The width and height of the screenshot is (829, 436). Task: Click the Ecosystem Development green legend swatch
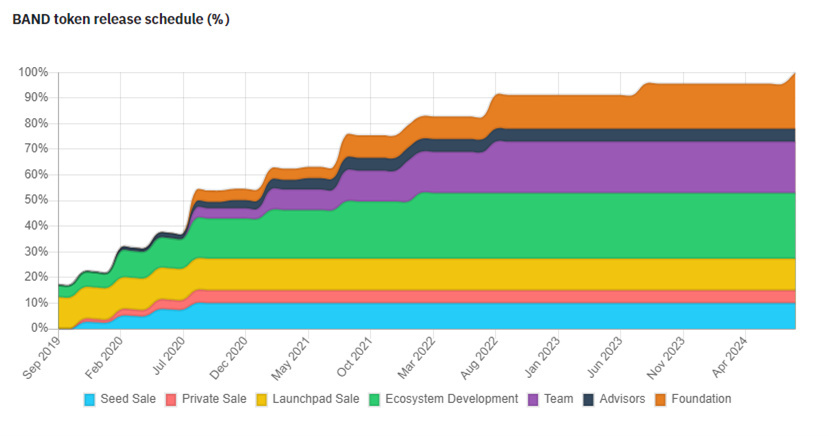(x=374, y=400)
